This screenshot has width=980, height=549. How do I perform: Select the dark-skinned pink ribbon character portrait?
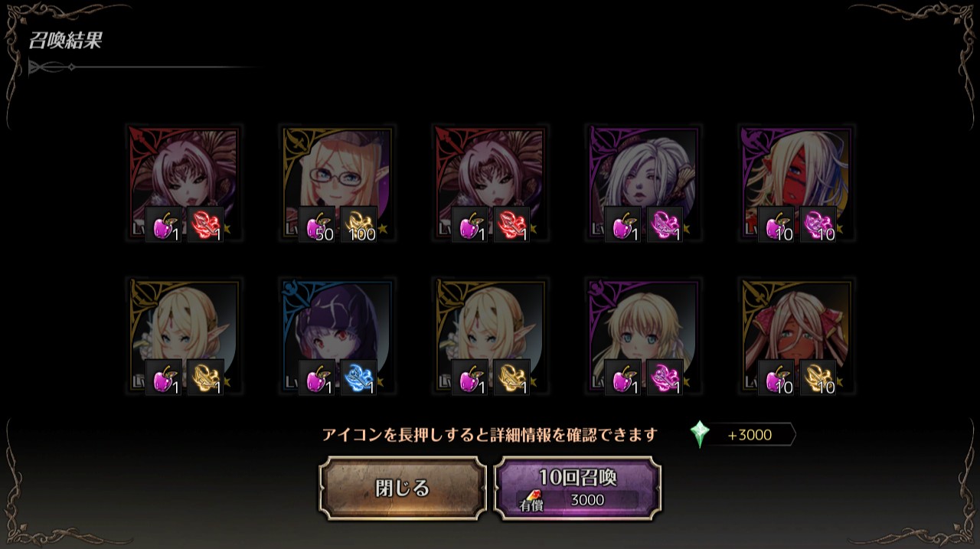coord(796,337)
